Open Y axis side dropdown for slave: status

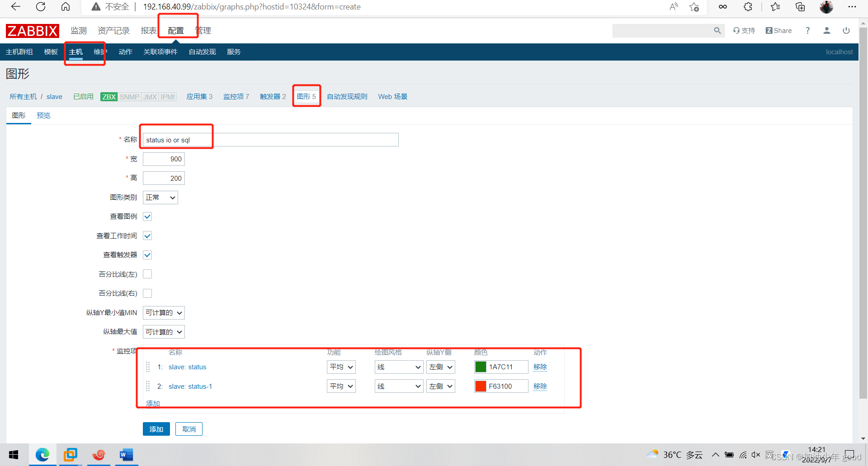[441, 367]
